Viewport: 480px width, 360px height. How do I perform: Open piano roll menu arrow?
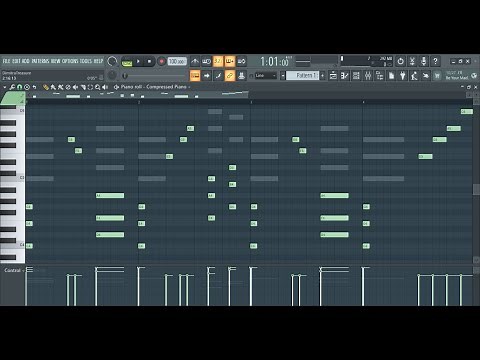(5, 87)
